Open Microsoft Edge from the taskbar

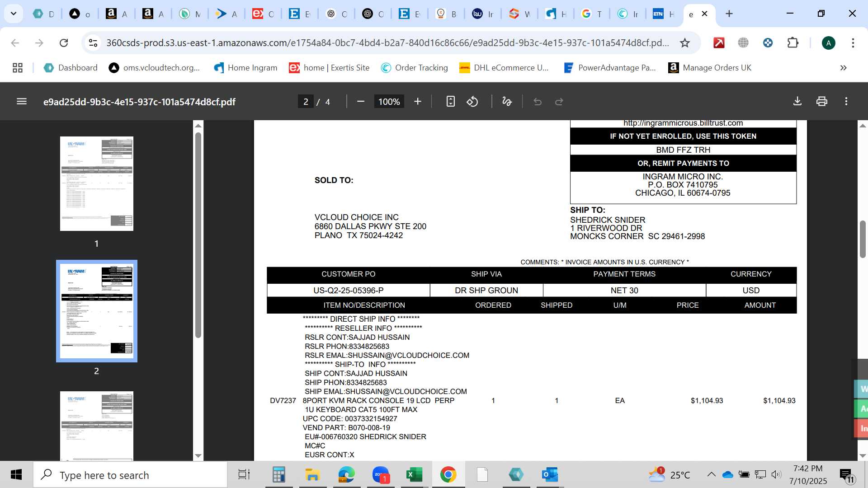coord(346,474)
